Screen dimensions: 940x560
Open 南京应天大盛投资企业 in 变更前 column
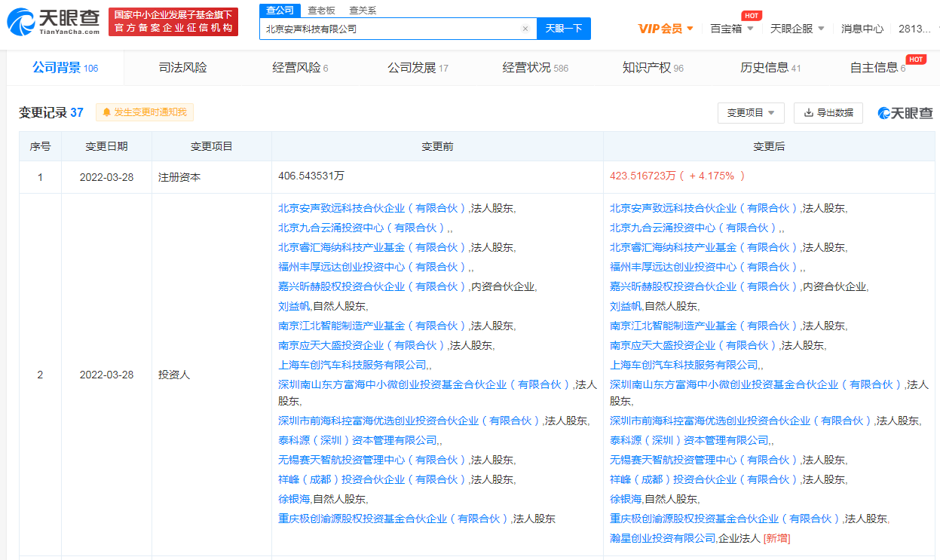pos(363,345)
